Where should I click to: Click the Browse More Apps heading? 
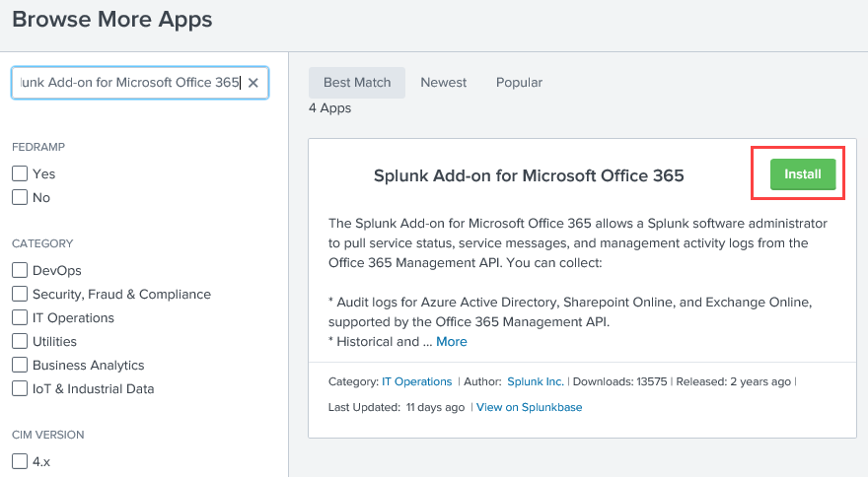pos(112,20)
